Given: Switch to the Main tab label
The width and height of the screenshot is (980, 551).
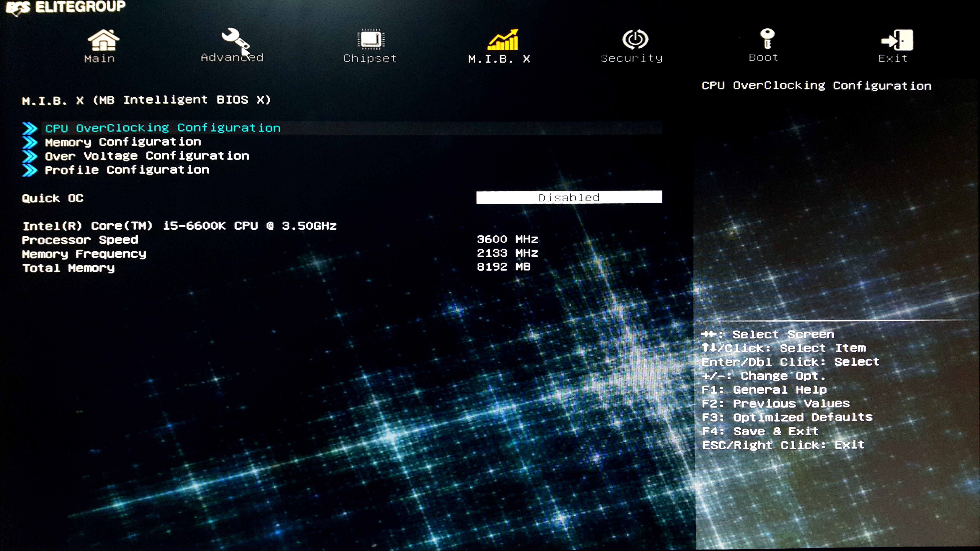Looking at the screenshot, I should [99, 59].
